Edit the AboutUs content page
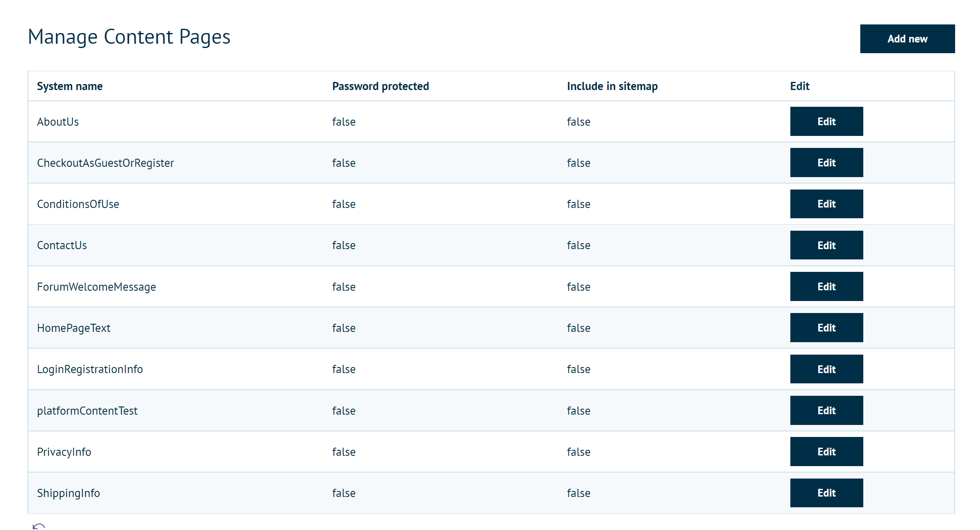This screenshot has height=530, width=980. [826, 121]
